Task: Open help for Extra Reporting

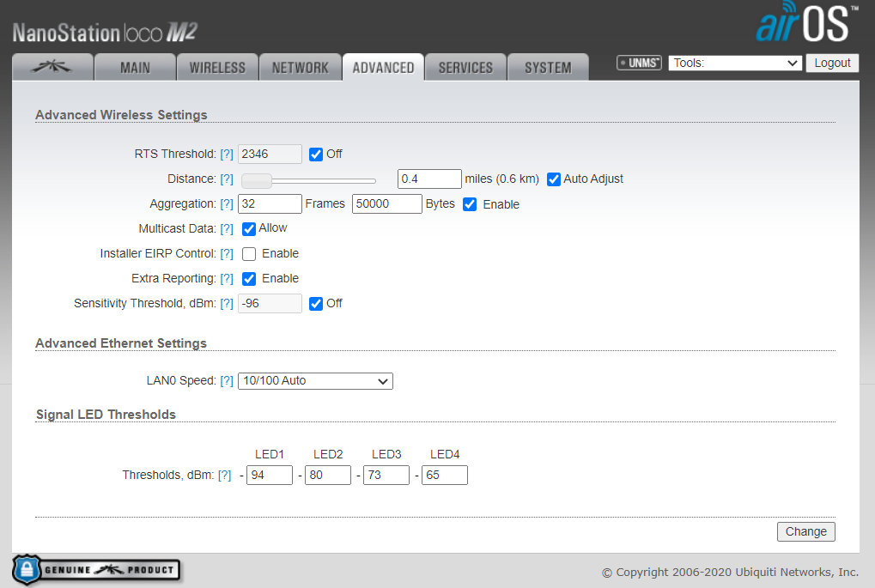Action: tap(227, 278)
